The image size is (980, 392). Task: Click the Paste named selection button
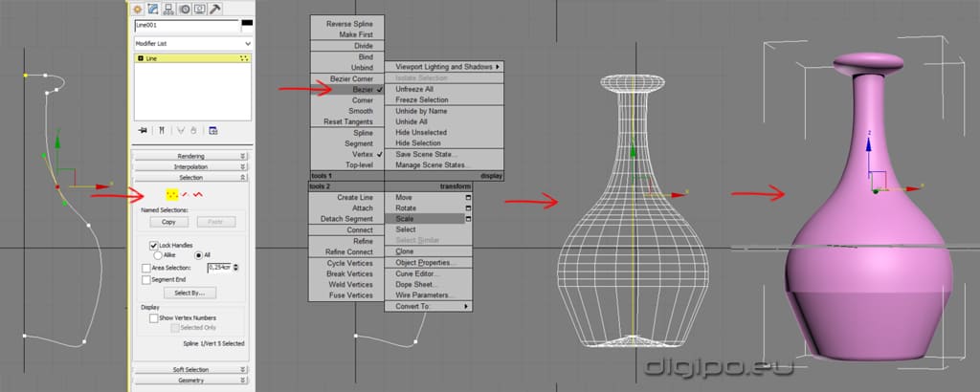(215, 222)
